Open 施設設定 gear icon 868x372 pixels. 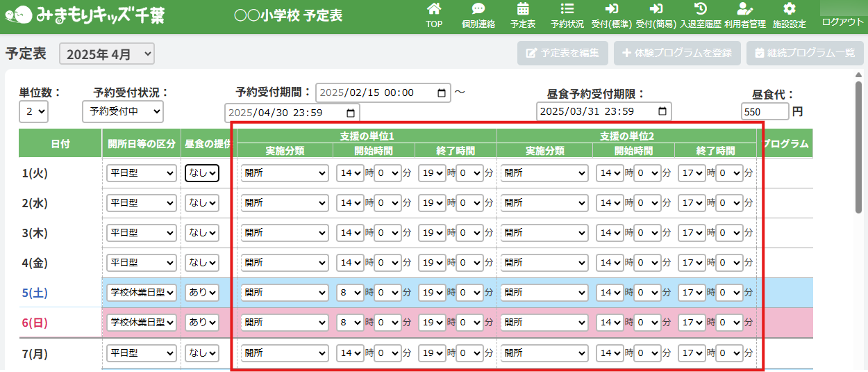tap(789, 10)
